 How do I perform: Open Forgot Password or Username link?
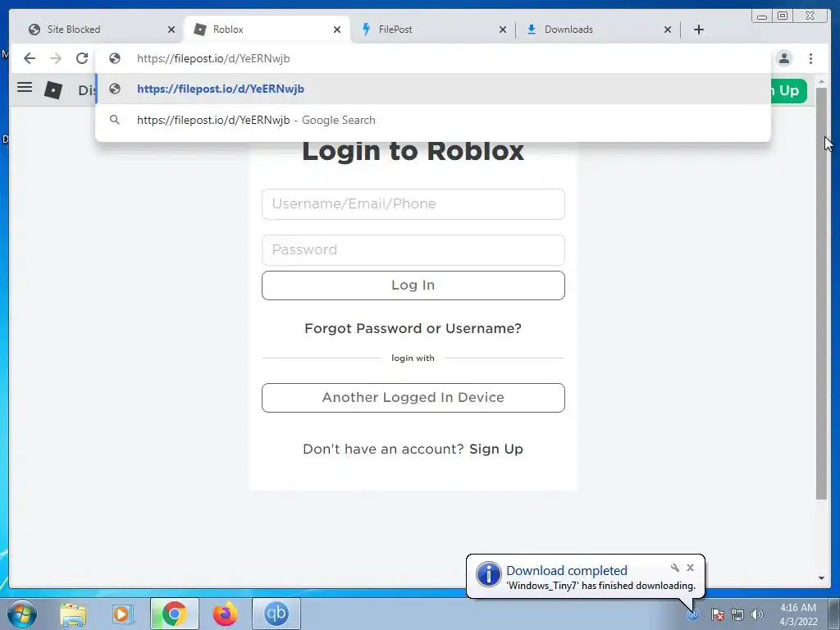coord(413,328)
